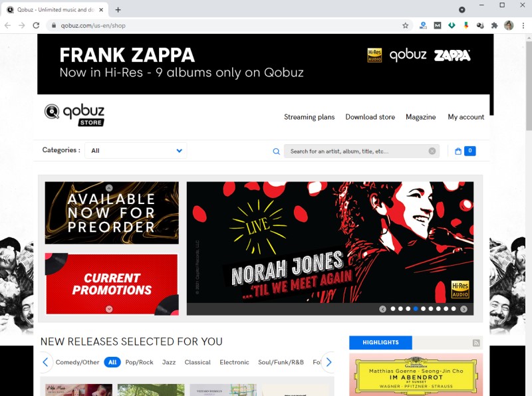Screen dimensions: 532x396
Task: Select the last carousel dot
Action: [x=454, y=309]
